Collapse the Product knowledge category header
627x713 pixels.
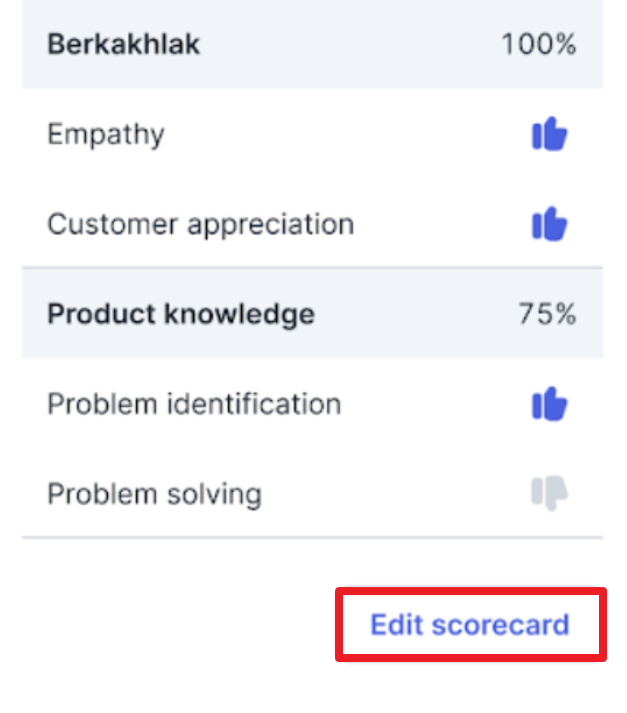[312, 314]
